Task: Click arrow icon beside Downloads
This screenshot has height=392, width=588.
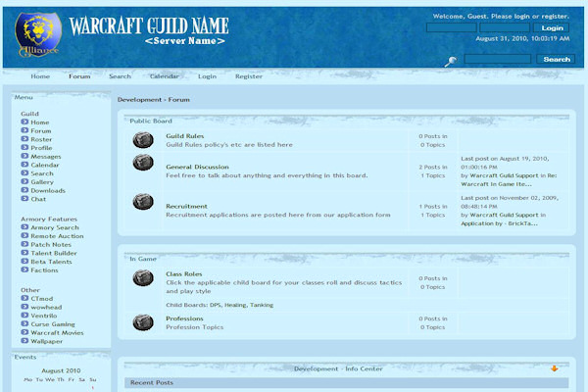Action: (x=24, y=190)
